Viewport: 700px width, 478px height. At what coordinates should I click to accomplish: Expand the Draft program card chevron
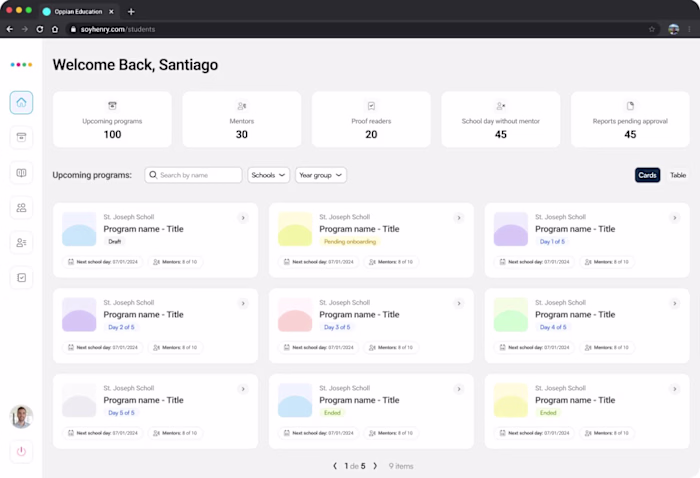[243, 218]
